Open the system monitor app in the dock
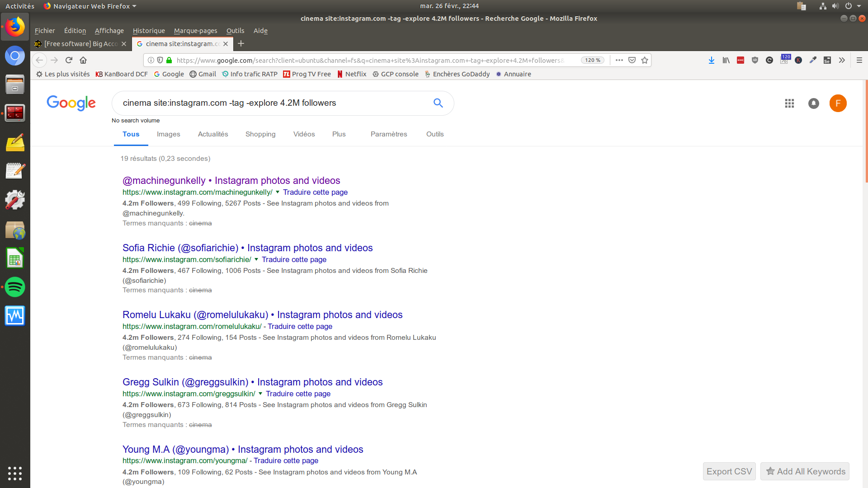 tap(15, 316)
